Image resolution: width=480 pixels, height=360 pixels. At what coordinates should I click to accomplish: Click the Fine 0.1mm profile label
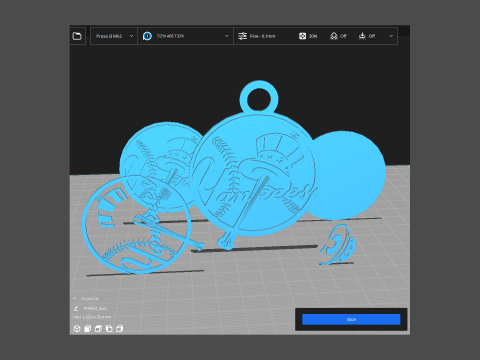pyautogui.click(x=263, y=36)
